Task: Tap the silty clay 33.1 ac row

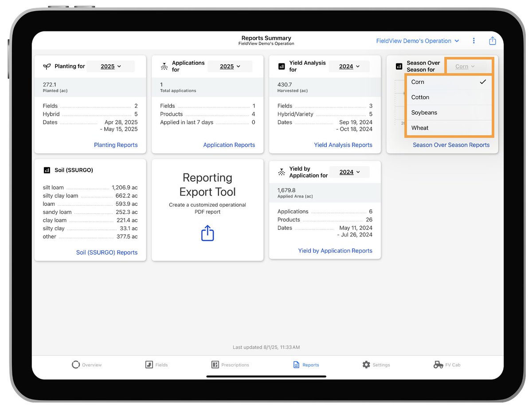Action: point(90,228)
